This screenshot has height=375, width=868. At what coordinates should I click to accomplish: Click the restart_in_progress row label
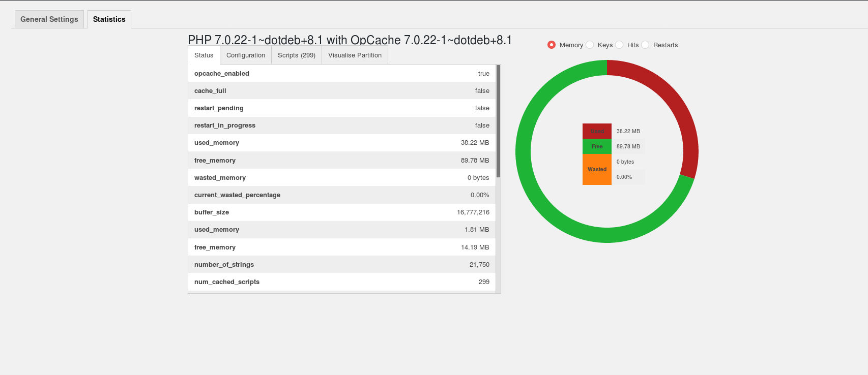coord(225,126)
